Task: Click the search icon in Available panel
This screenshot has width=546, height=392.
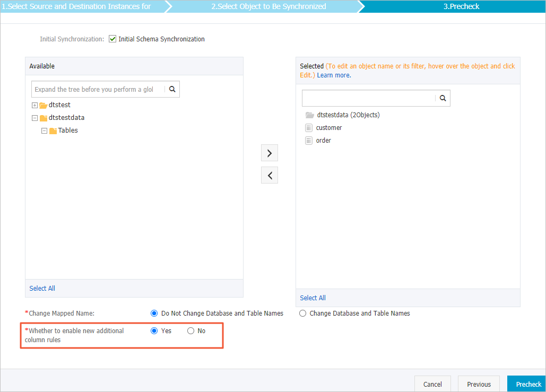Action: [x=172, y=89]
